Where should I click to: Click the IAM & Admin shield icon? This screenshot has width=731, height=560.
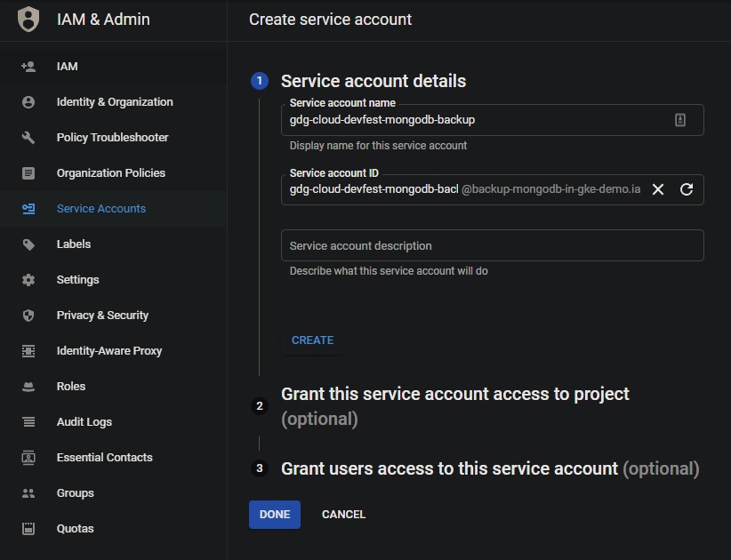(x=28, y=19)
